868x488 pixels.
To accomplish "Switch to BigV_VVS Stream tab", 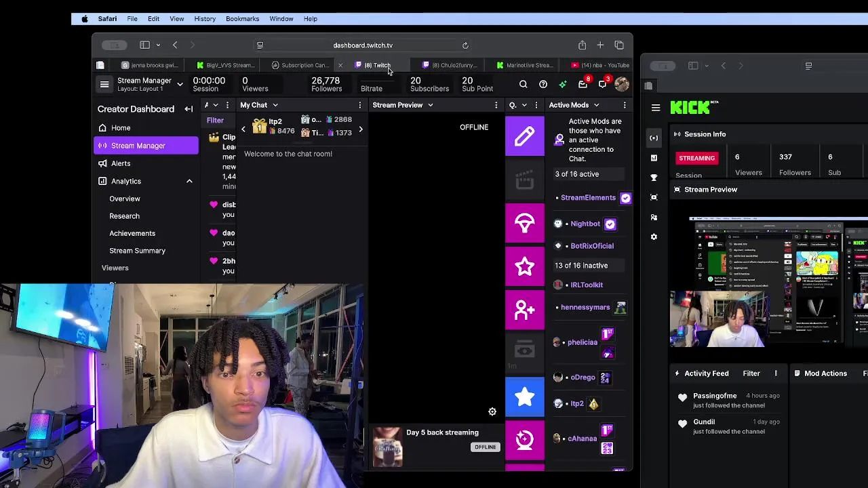I will coord(226,65).
